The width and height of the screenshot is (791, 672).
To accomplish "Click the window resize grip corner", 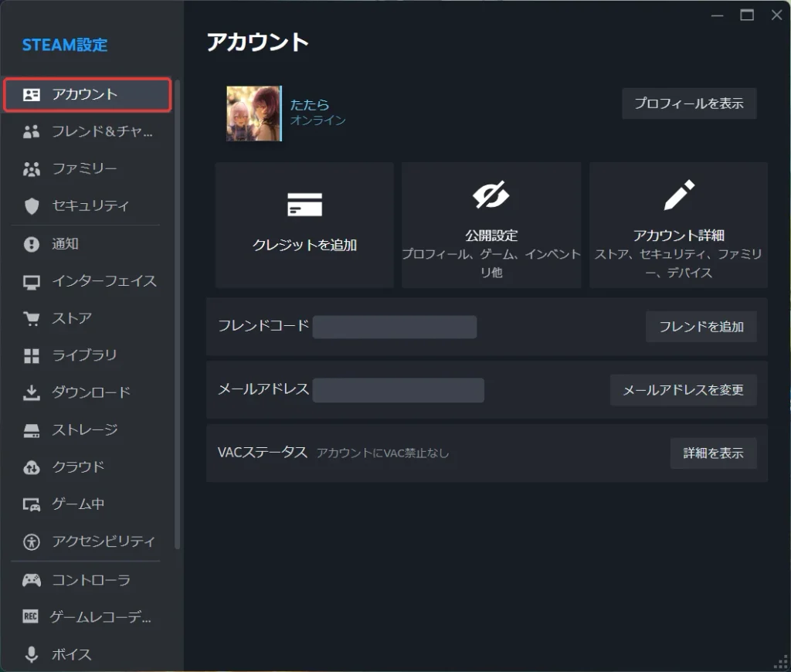I will [781, 662].
